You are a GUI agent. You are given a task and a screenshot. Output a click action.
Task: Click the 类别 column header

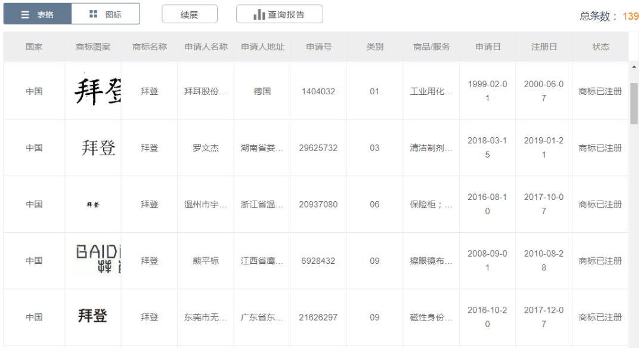coord(374,47)
